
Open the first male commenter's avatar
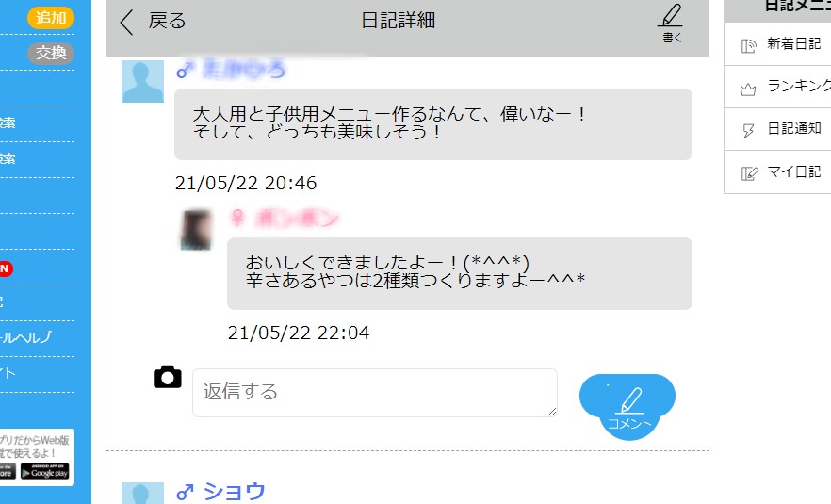tap(142, 81)
